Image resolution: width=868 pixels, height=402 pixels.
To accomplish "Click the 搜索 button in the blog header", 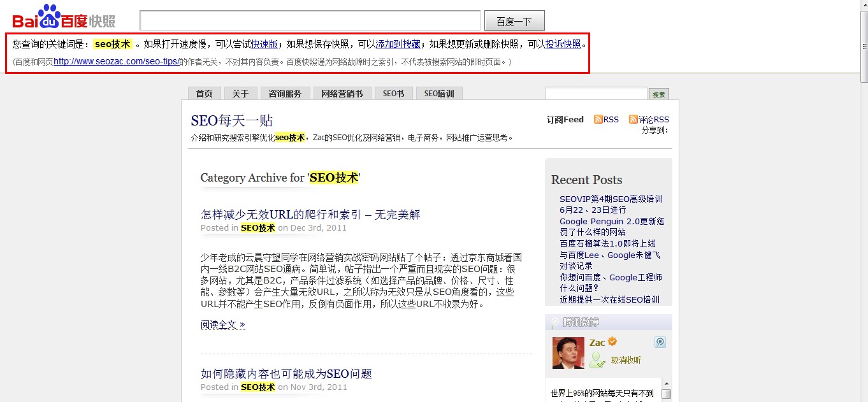I will (x=658, y=94).
